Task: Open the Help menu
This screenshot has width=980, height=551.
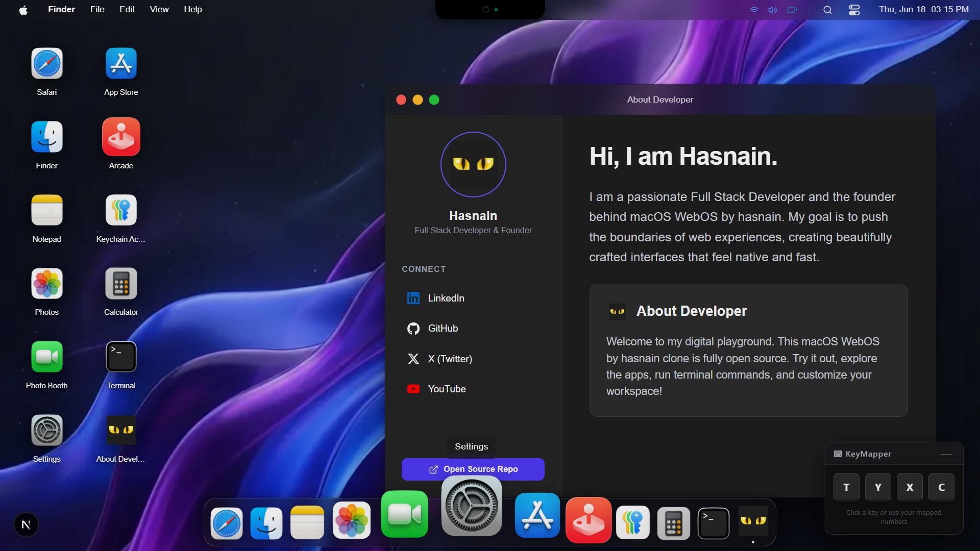Action: pos(193,9)
